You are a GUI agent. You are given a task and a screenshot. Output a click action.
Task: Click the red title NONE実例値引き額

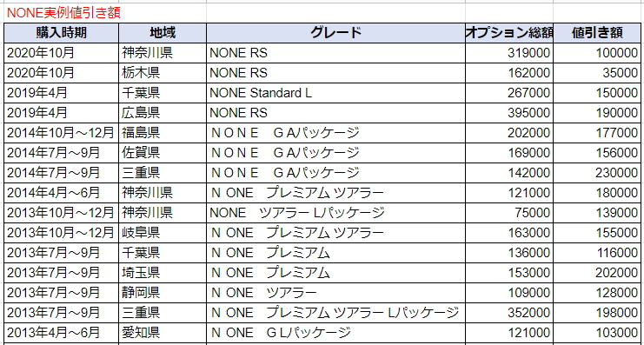click(x=64, y=13)
